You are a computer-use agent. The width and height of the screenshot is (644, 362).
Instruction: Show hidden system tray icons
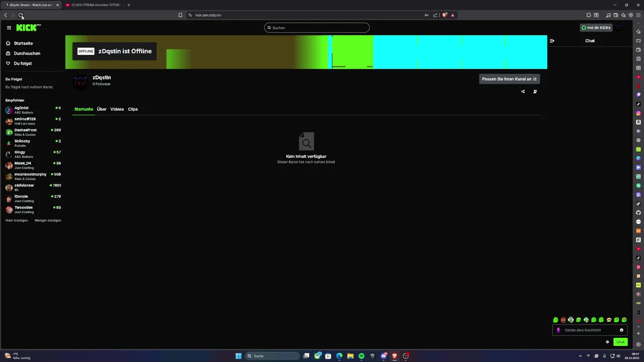(580, 356)
